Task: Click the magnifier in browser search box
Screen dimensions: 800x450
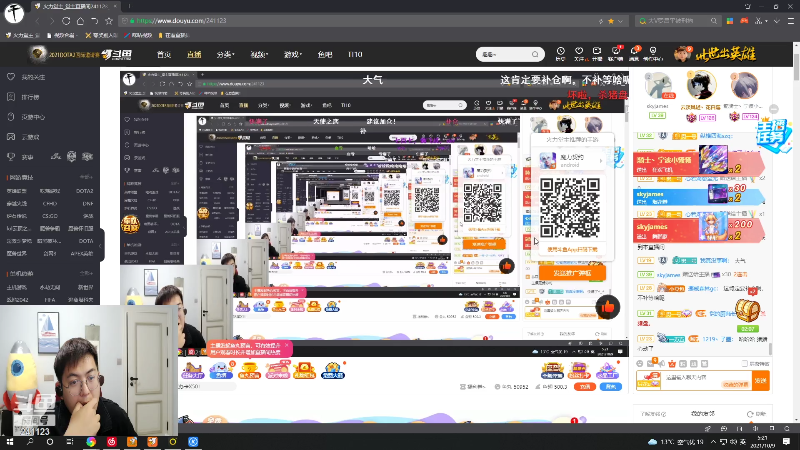Action: [713, 21]
